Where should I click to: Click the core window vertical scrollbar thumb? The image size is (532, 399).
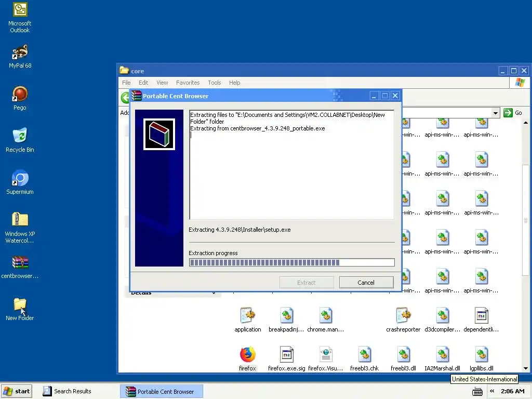point(526,220)
